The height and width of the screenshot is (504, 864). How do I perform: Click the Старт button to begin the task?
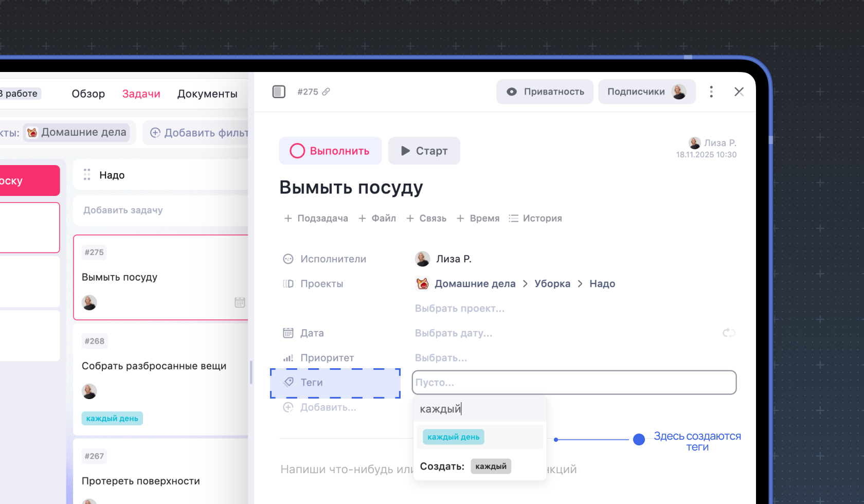click(x=424, y=151)
